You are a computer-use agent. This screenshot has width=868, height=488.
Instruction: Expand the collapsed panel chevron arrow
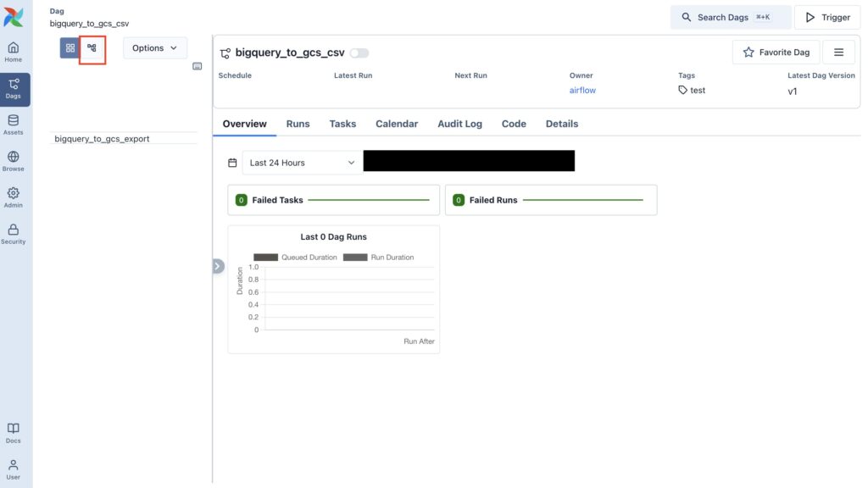[218, 266]
